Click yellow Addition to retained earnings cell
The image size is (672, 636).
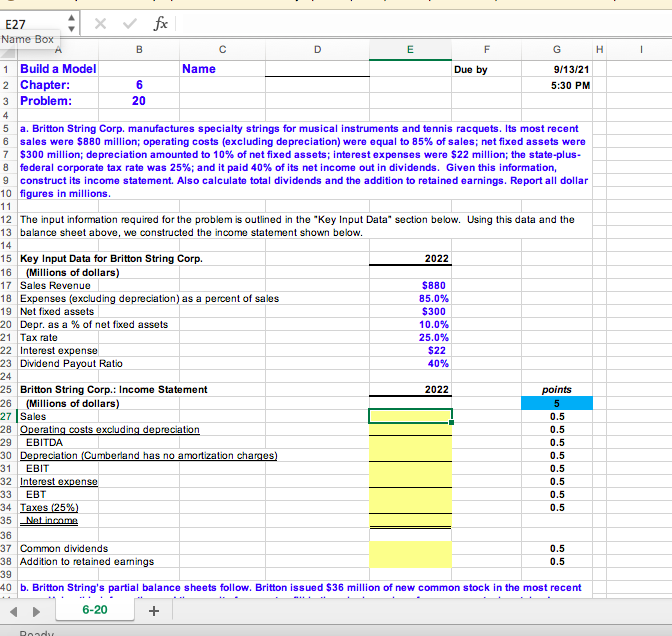click(410, 561)
